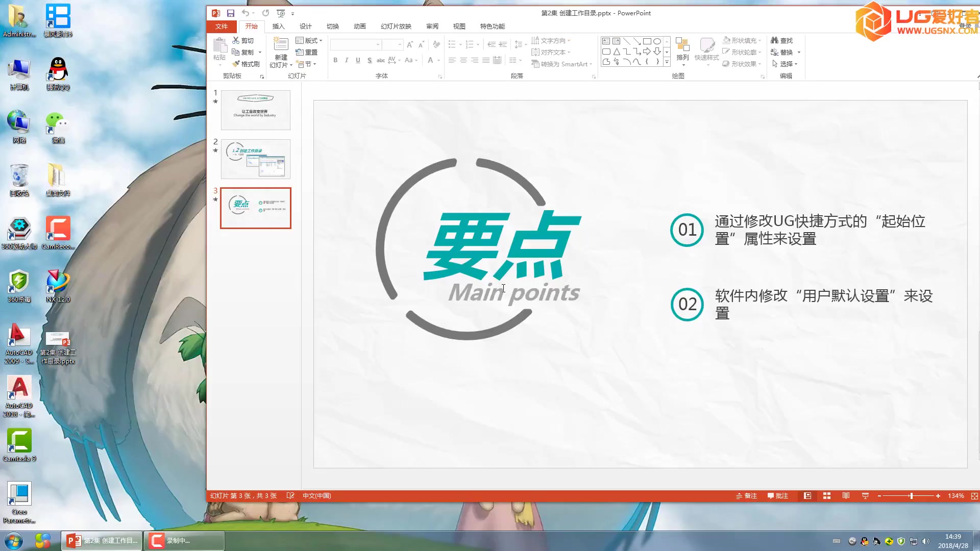Viewport: 980px width, 551px height.
Task: Click the zoom slider in status bar
Action: point(911,496)
